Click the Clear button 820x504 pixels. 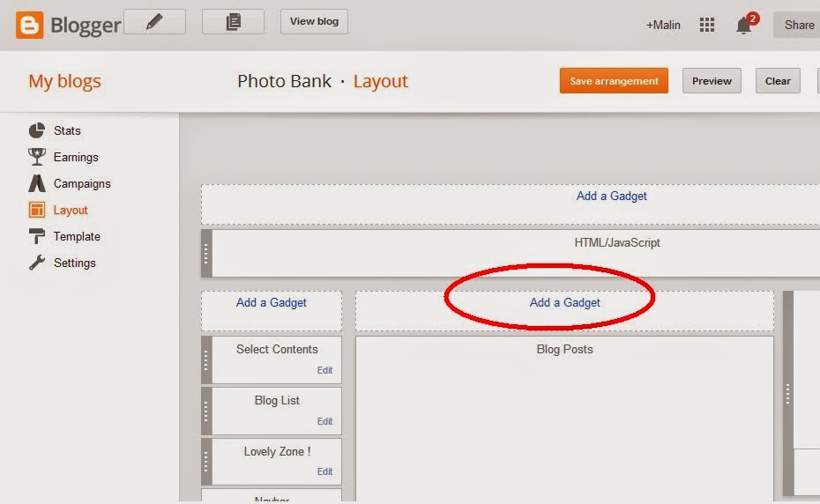(778, 81)
